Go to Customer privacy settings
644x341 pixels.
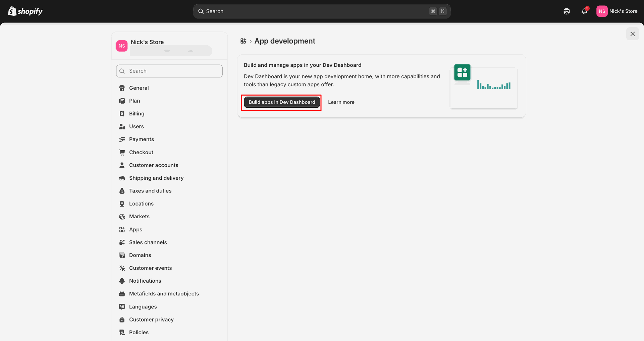pos(151,320)
